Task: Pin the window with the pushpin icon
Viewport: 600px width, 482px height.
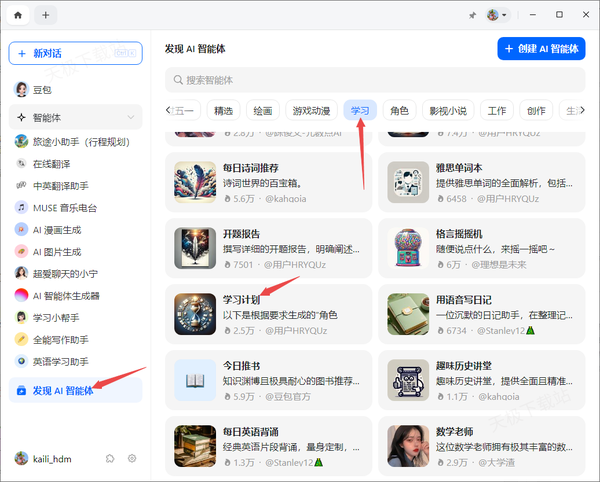Action: pos(472,15)
